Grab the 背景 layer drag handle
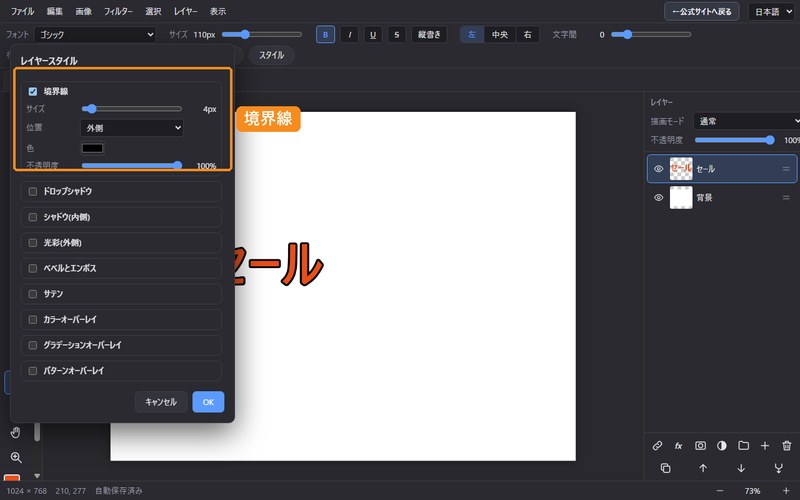Screen dimensions: 800x500 pyautogui.click(x=786, y=197)
